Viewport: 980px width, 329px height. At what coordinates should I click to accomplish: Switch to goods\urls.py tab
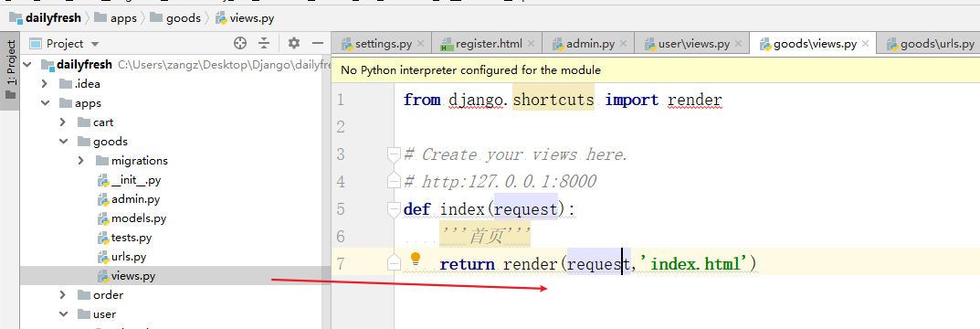(x=930, y=44)
